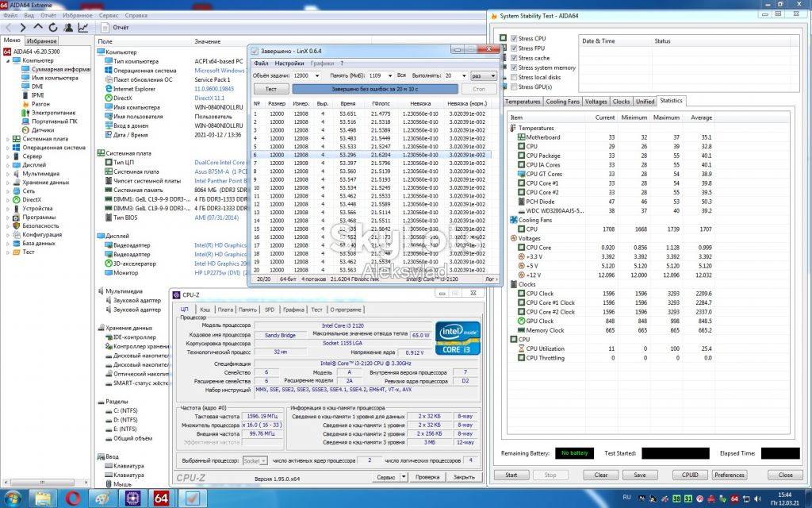This screenshot has height=508, width=812.
Task: Open the graph icon in AIDA64 toolbar
Action: (x=82, y=28)
